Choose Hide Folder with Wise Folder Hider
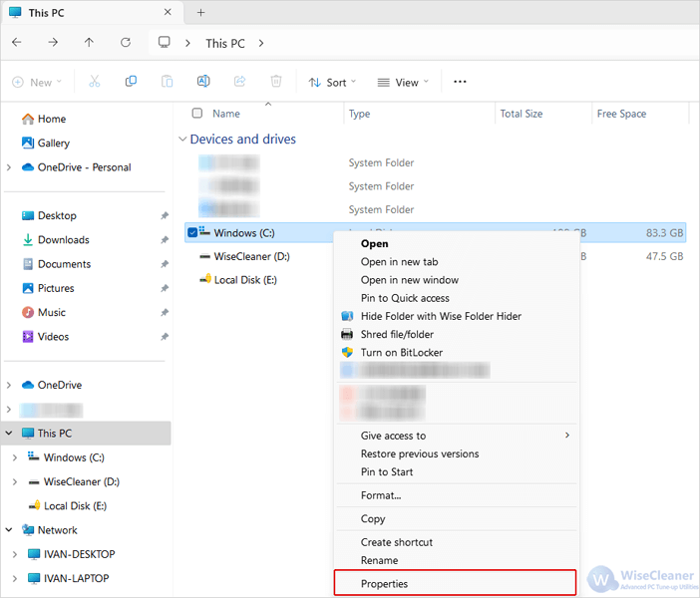700x598 pixels. [441, 316]
